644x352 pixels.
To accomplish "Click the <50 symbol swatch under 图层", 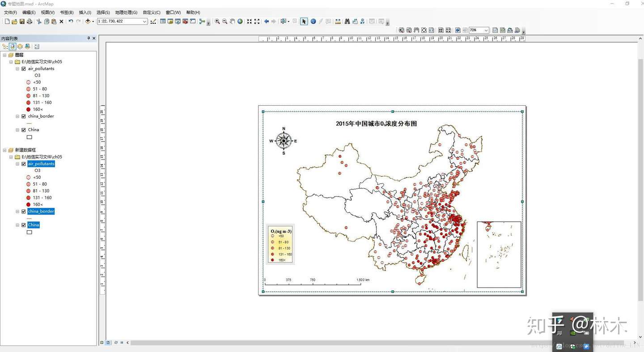I will 29,82.
